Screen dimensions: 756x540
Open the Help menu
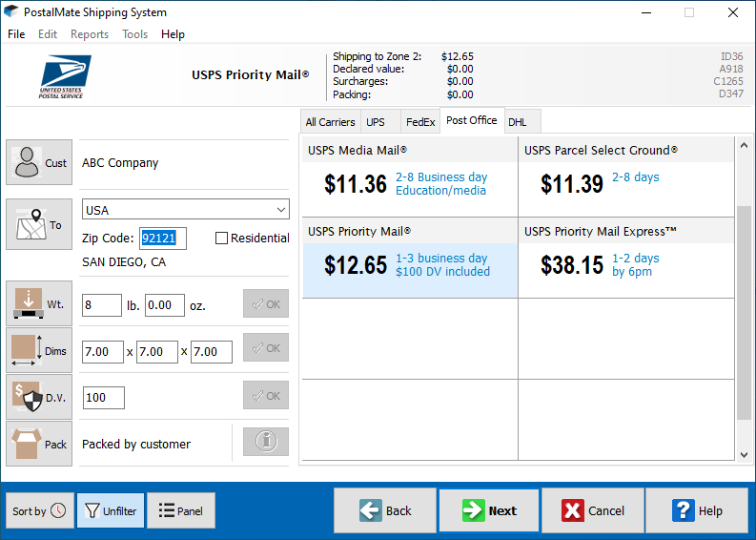click(x=174, y=34)
